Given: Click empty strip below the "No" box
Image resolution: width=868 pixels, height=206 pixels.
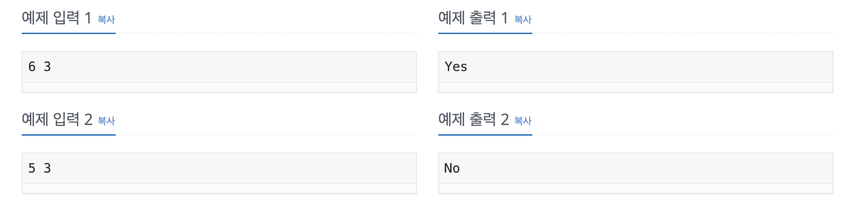Looking at the screenshot, I should tap(636, 189).
